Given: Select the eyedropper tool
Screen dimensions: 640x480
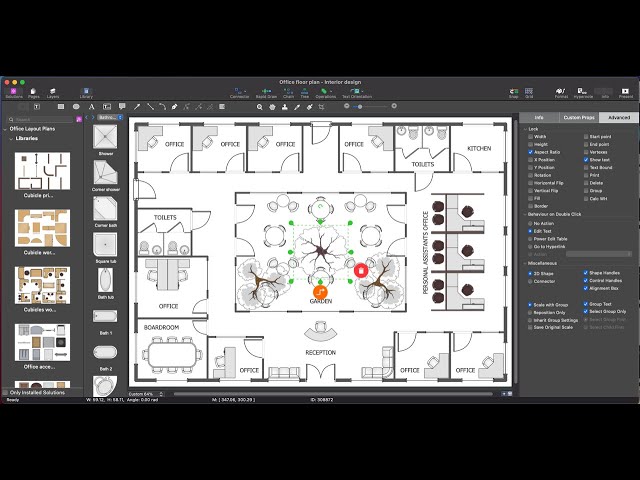Looking at the screenshot, I should click(297, 107).
